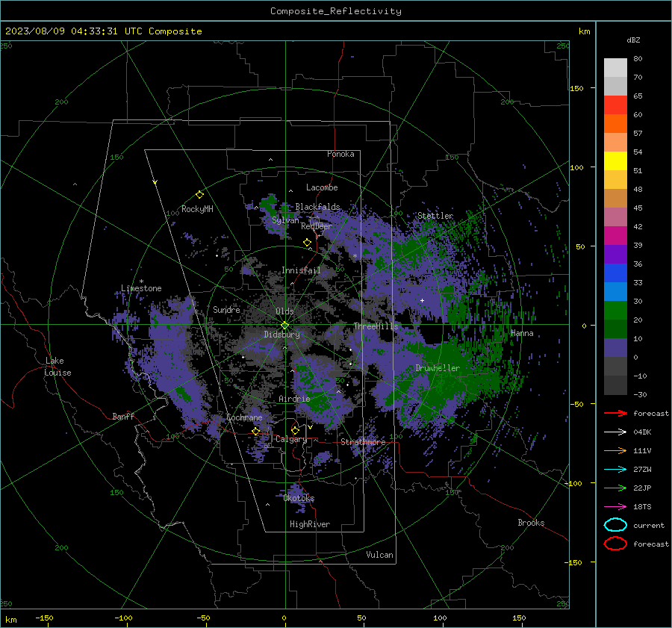Click the Brooks city label
The image size is (672, 628).
(x=531, y=523)
